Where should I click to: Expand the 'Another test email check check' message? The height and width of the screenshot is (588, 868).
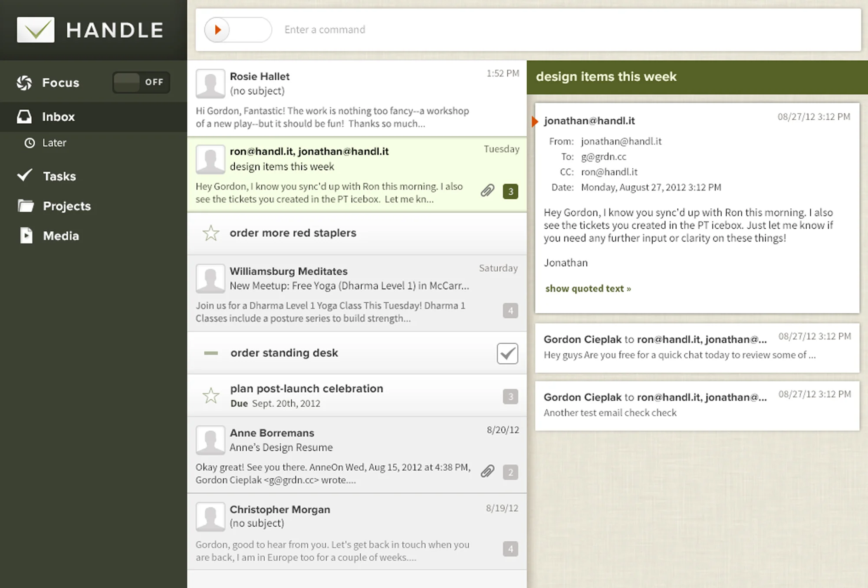click(x=697, y=406)
